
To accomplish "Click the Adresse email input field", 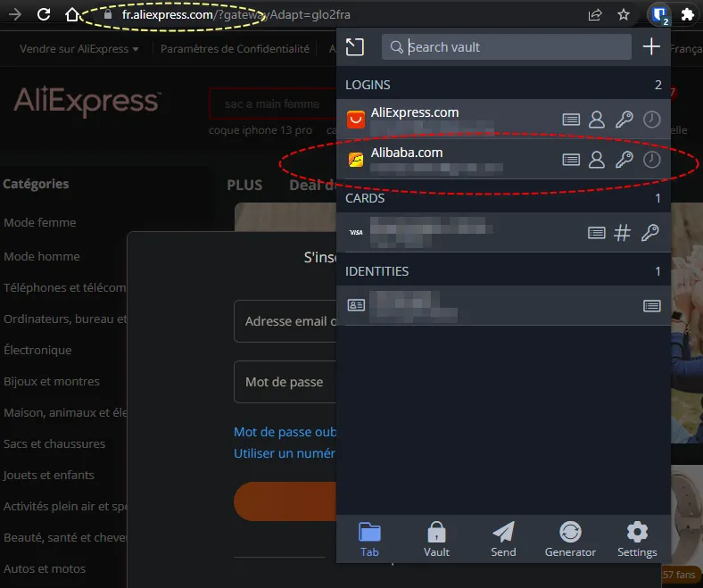I will tap(285, 321).
